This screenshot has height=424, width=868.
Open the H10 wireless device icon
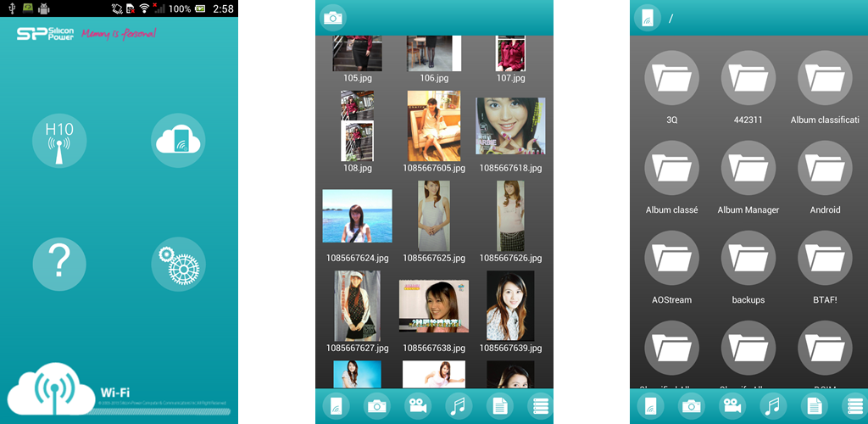tap(59, 141)
